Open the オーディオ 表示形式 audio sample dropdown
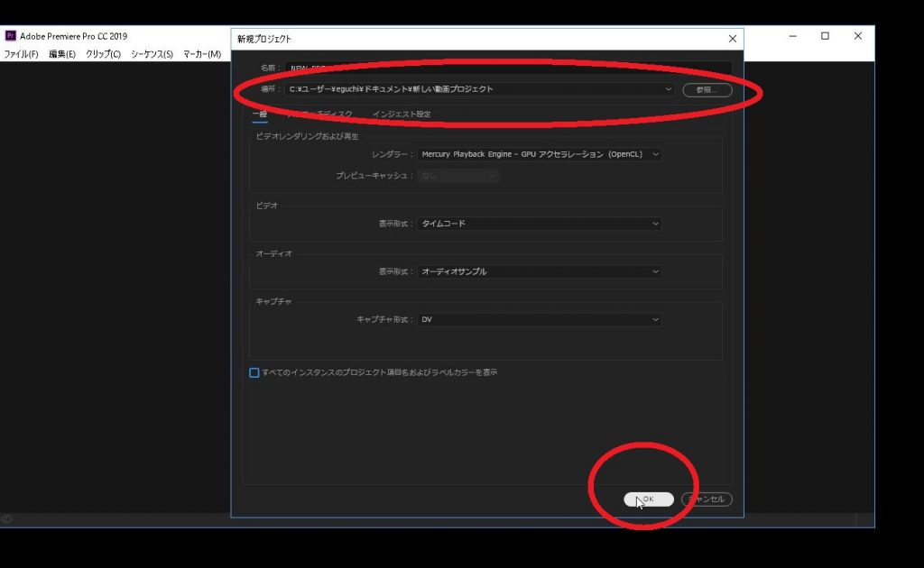This screenshot has height=568, width=924. tap(655, 271)
